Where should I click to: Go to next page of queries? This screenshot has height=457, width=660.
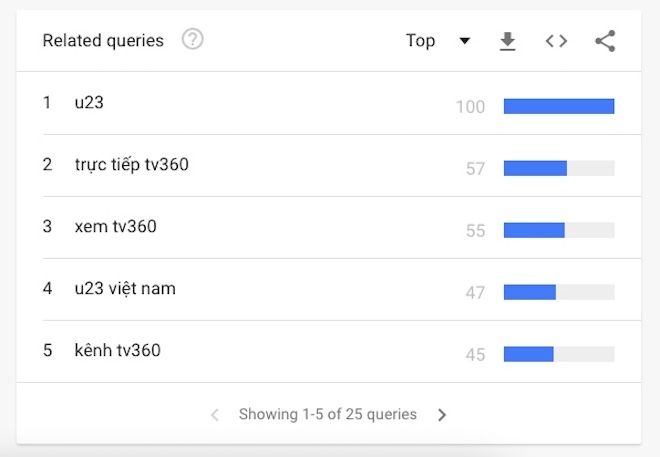pos(442,415)
